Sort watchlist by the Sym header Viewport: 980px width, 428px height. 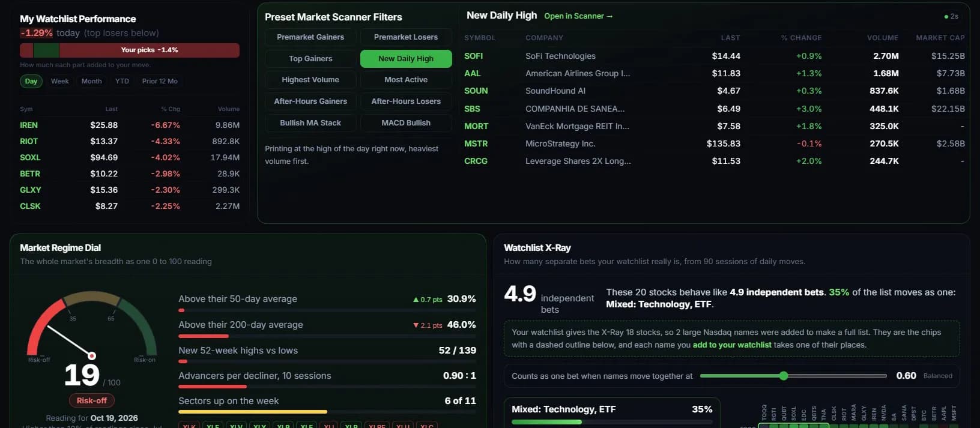[26, 109]
